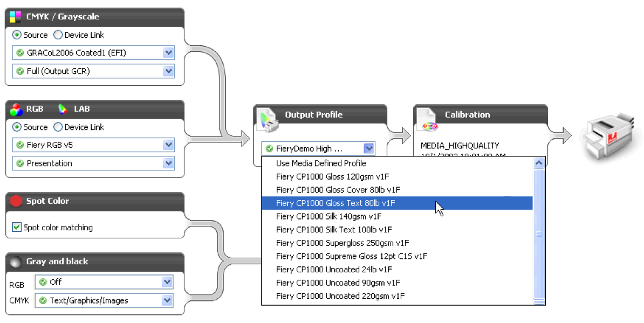The height and width of the screenshot is (323, 644).
Task: Choose Use Media Defined Profile
Action: click(397, 163)
